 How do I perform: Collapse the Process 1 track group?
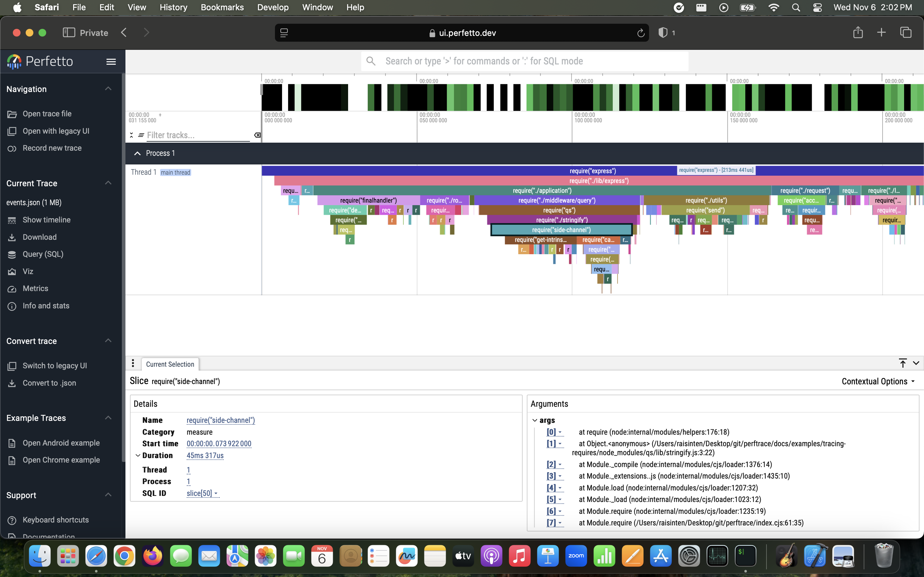tap(137, 154)
